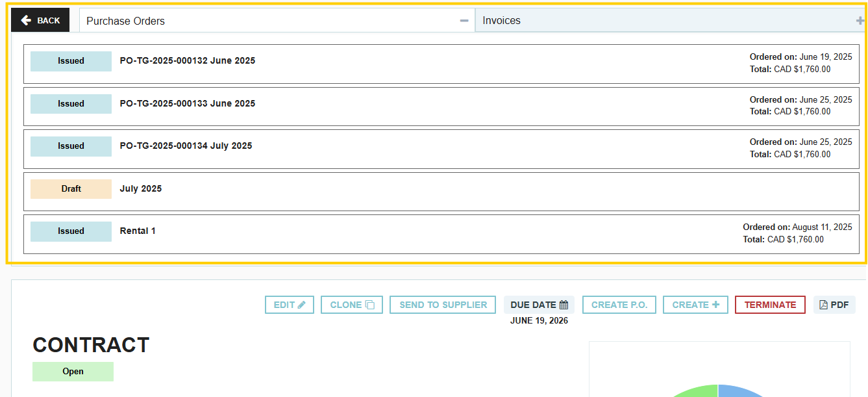Click the TERMINATE contract button
868x397 pixels.
pyautogui.click(x=770, y=305)
